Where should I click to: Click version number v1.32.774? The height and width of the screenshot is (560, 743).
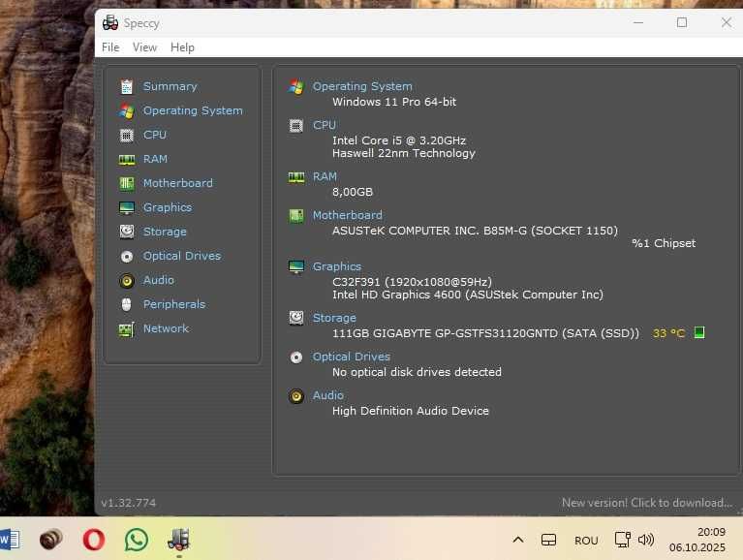tap(129, 503)
